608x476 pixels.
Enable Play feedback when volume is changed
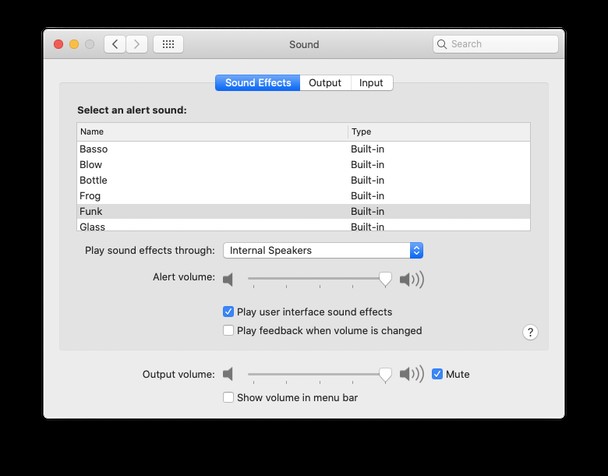[x=228, y=330]
